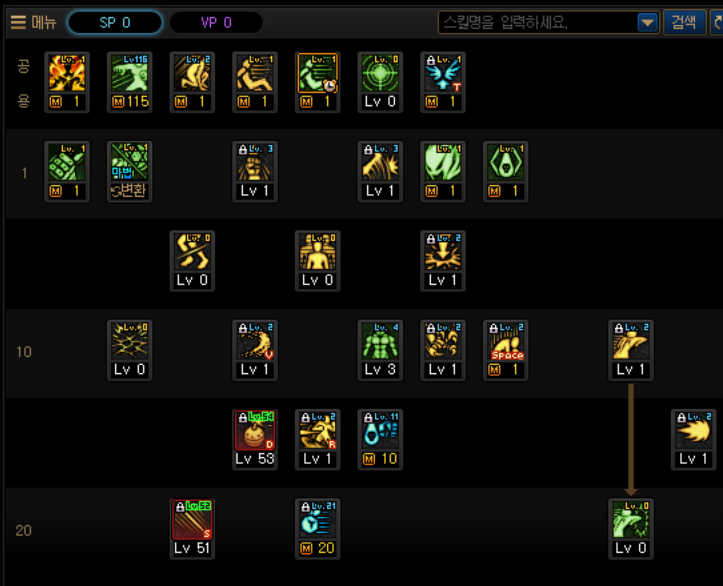The height and width of the screenshot is (586, 723).
Task: Focus the skill name search input field
Action: click(538, 22)
